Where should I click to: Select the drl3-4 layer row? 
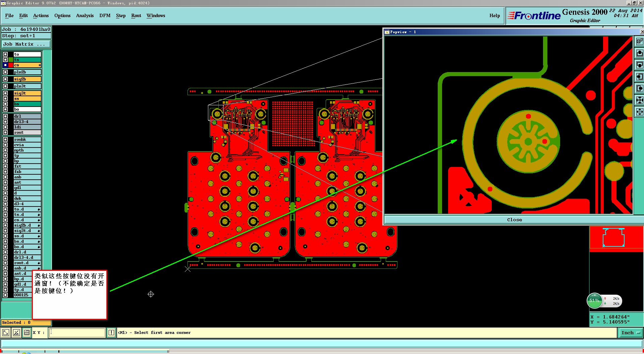coord(27,122)
